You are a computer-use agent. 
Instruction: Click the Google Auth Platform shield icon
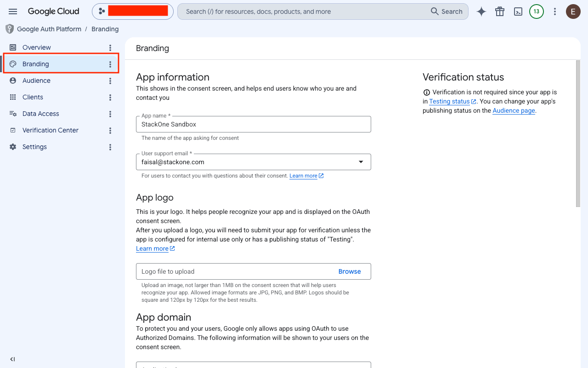pyautogui.click(x=10, y=29)
